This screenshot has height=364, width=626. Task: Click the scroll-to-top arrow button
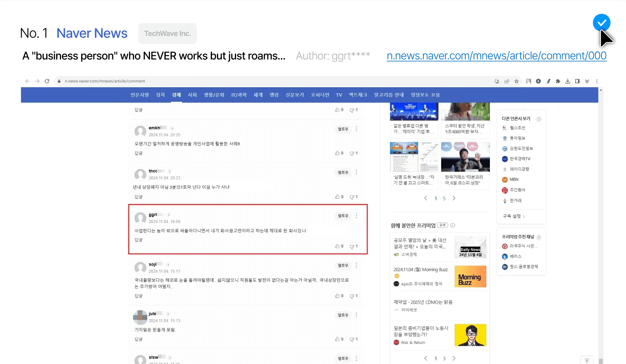click(587, 361)
